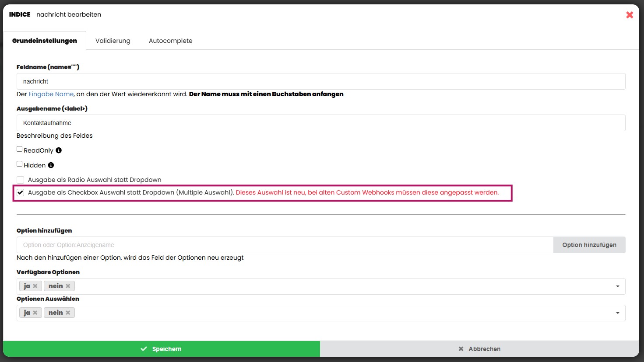
Task: Check 'Ausgabe als Radio Auswahl' option
Action: 21,180
